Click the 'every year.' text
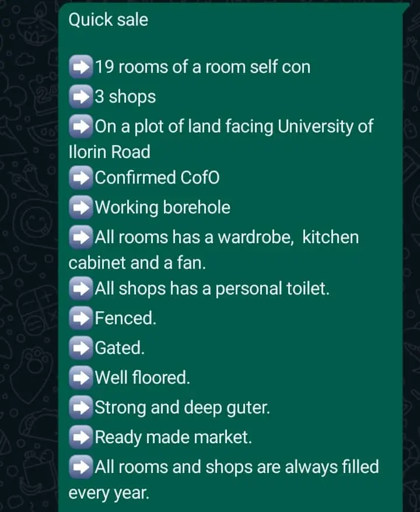420x512 pixels. 108,493
